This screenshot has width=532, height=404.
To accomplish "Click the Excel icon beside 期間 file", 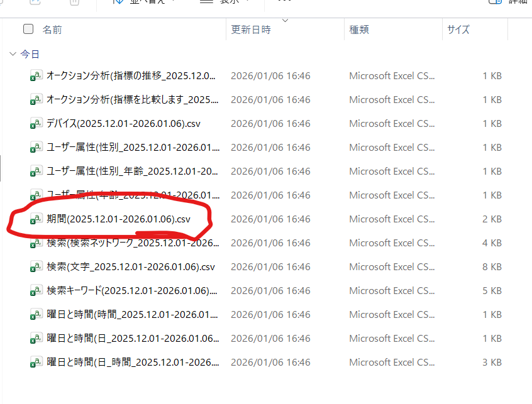I will (x=36, y=219).
